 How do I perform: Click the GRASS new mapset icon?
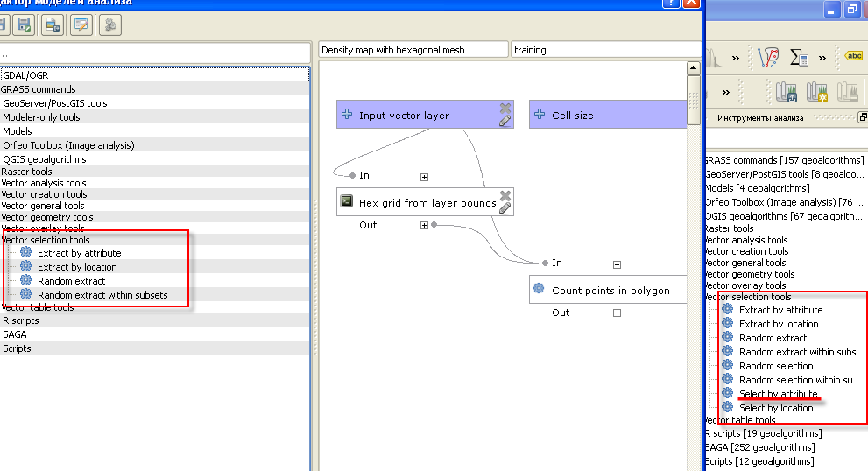(x=816, y=92)
